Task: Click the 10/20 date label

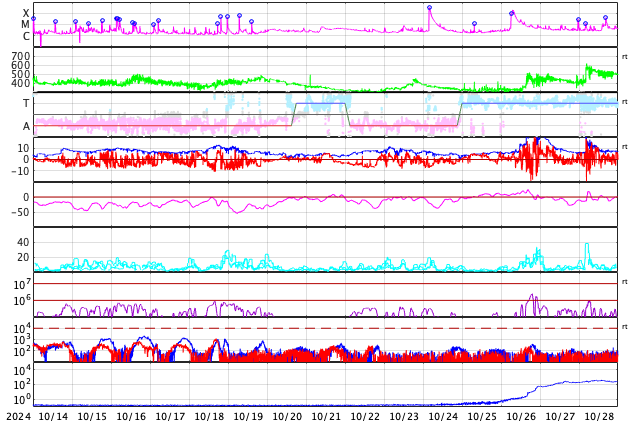Action: [x=287, y=416]
